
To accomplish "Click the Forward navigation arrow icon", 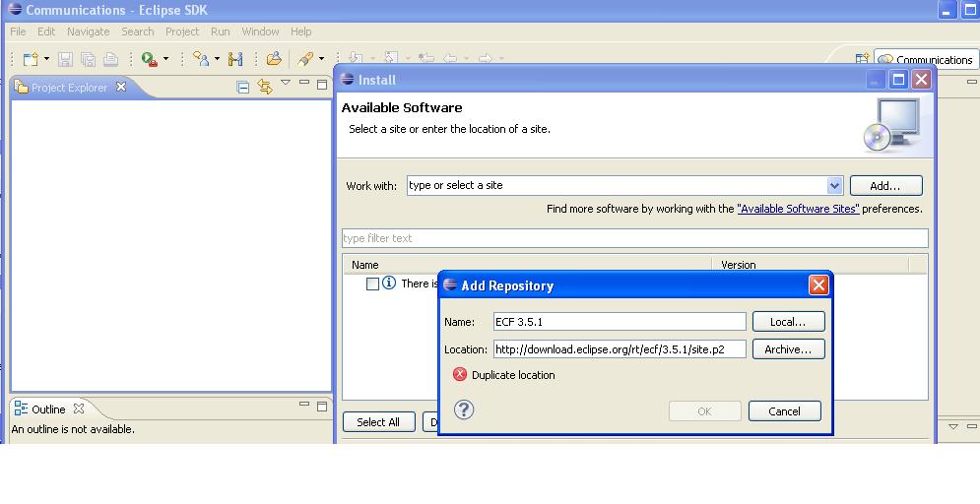I will click(x=485, y=59).
